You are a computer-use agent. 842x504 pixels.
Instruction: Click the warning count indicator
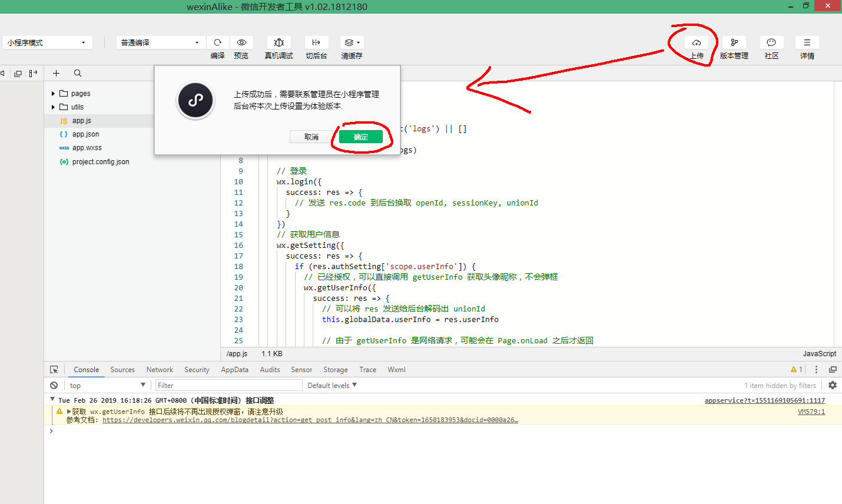tap(797, 370)
